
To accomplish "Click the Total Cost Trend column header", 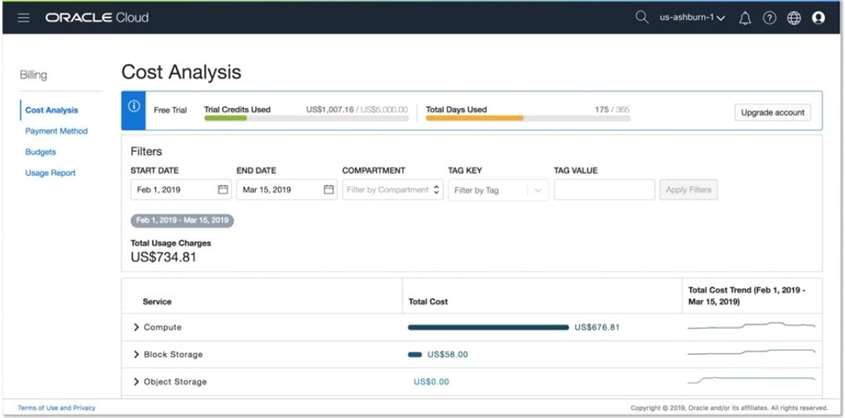I will 747,296.
